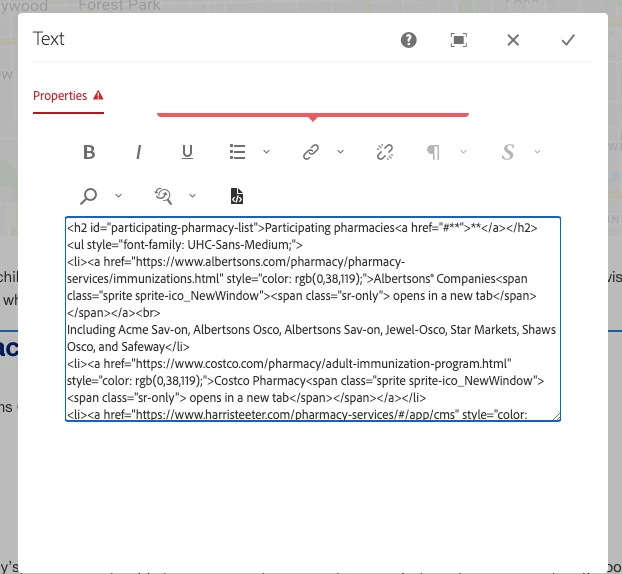Click the harristeeter.com URL in source code
This screenshot has width=622, height=574.
295,415
